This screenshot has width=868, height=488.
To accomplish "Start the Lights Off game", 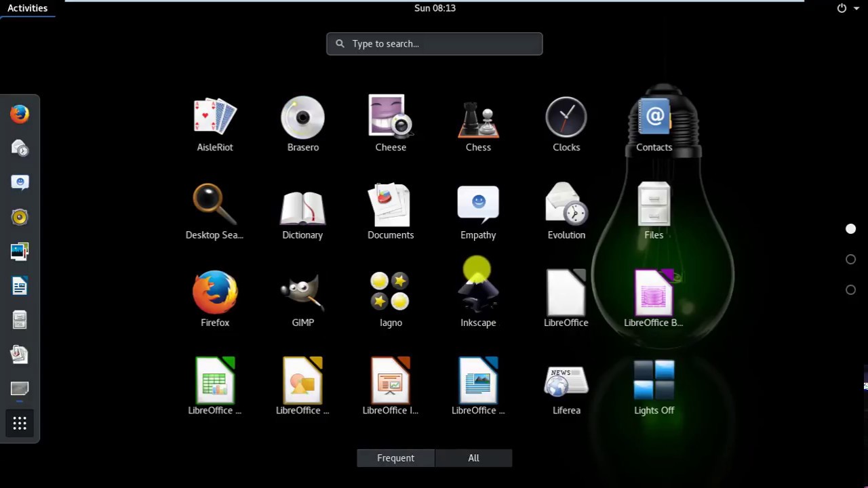I will (654, 386).
